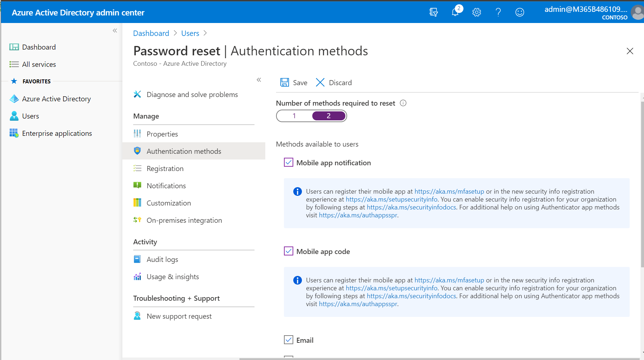This screenshot has height=360, width=644.
Task: Uncheck the Email checkbox
Action: [x=289, y=340]
